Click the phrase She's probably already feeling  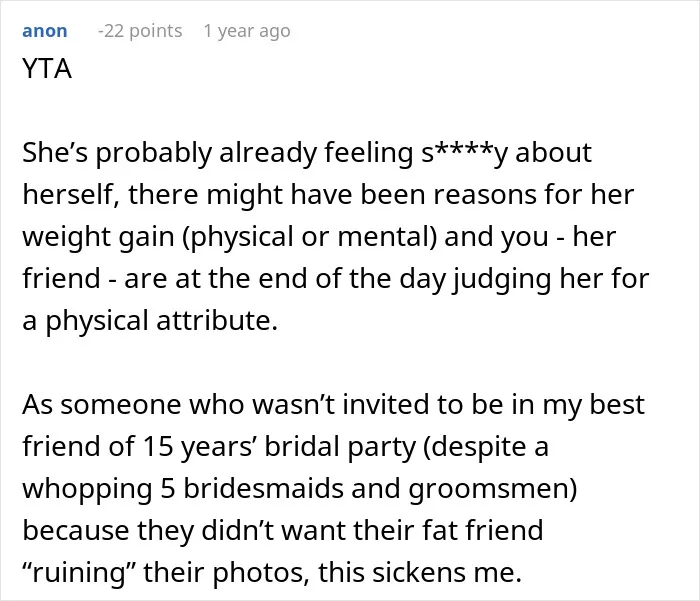coord(218,152)
